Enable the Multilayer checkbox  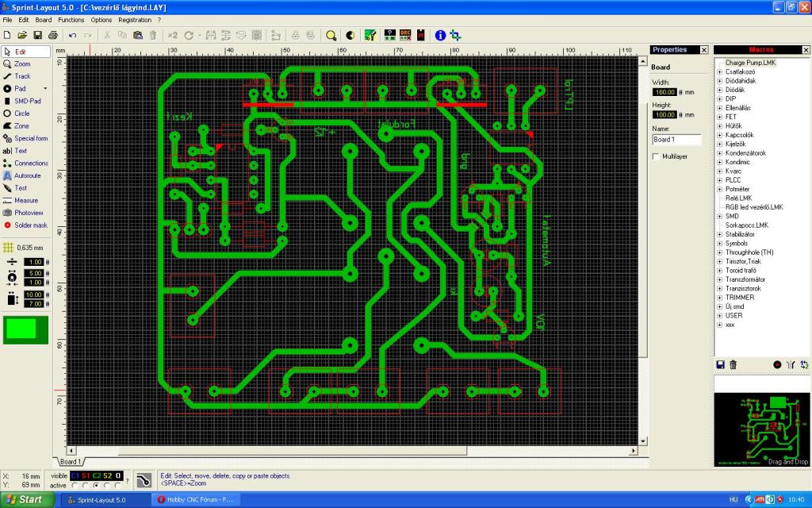point(655,156)
